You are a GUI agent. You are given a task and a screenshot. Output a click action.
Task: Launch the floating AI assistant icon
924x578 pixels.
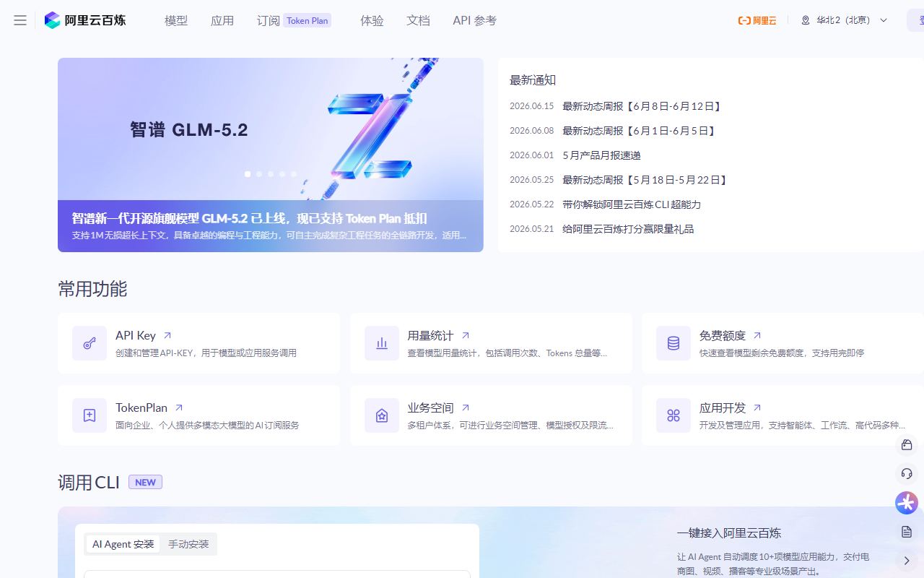click(907, 503)
